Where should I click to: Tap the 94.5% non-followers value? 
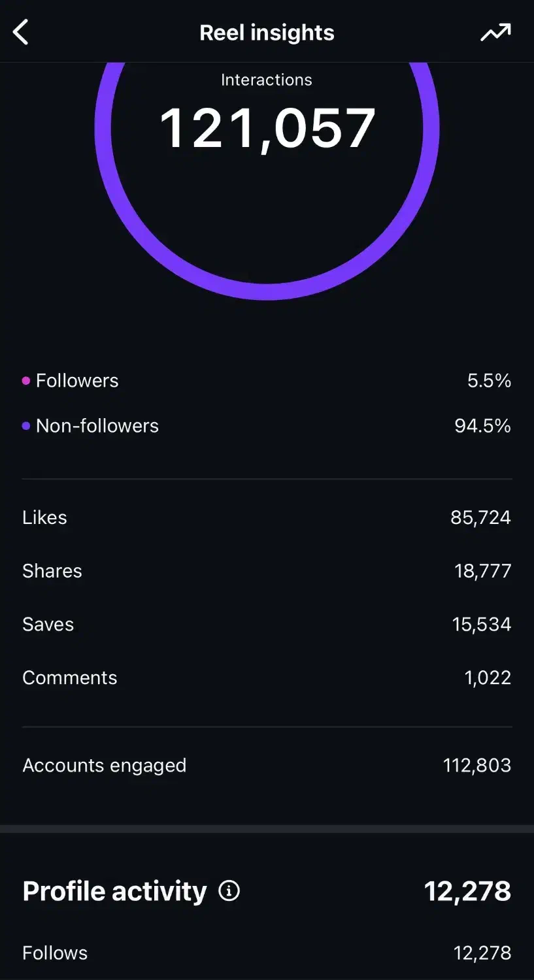point(482,426)
